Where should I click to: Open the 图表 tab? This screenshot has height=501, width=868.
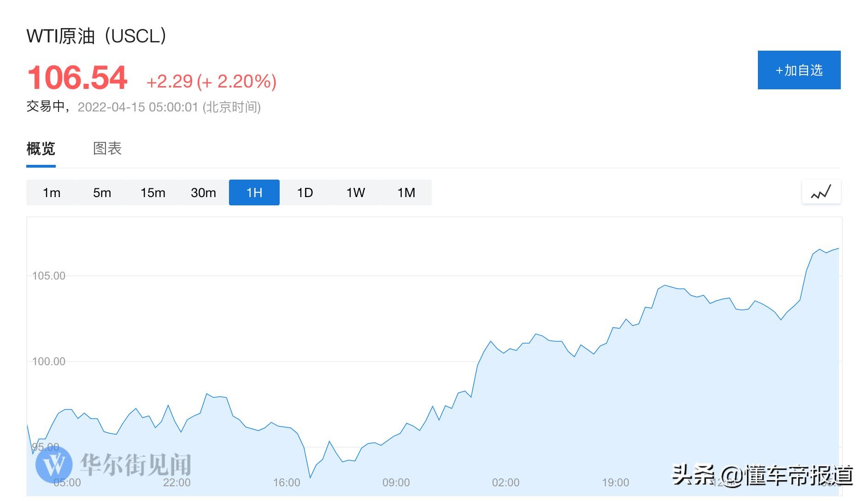[x=107, y=149]
